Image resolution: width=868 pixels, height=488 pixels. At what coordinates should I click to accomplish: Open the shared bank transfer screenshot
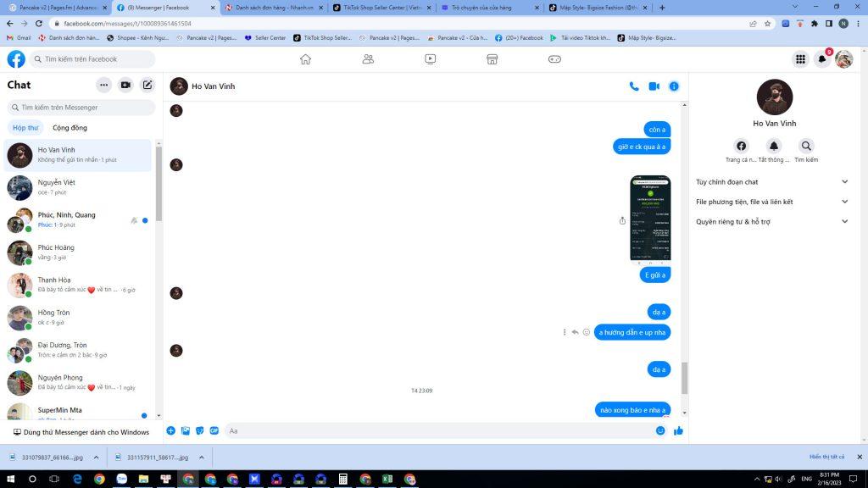[x=650, y=218]
